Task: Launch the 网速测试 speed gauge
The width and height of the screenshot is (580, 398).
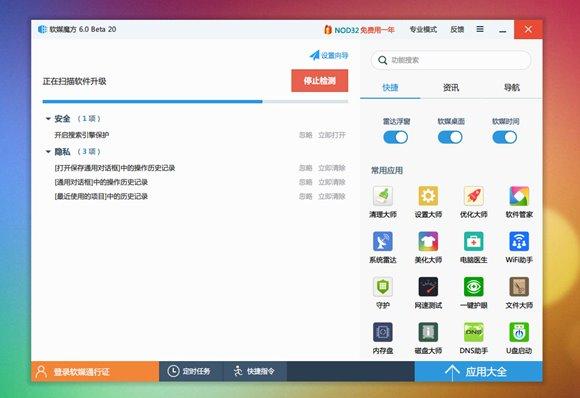Action: 428,287
